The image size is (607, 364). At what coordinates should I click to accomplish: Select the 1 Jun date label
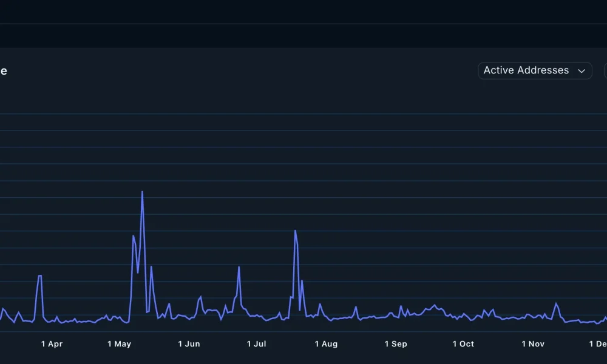189,344
